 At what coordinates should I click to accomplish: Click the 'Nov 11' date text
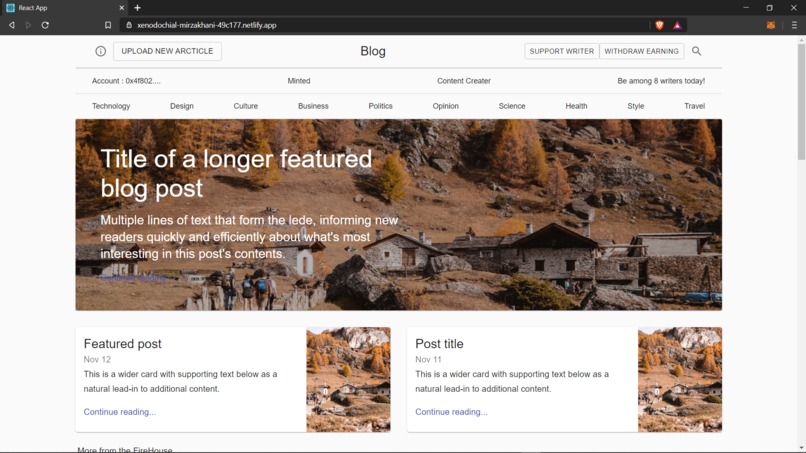click(x=428, y=359)
